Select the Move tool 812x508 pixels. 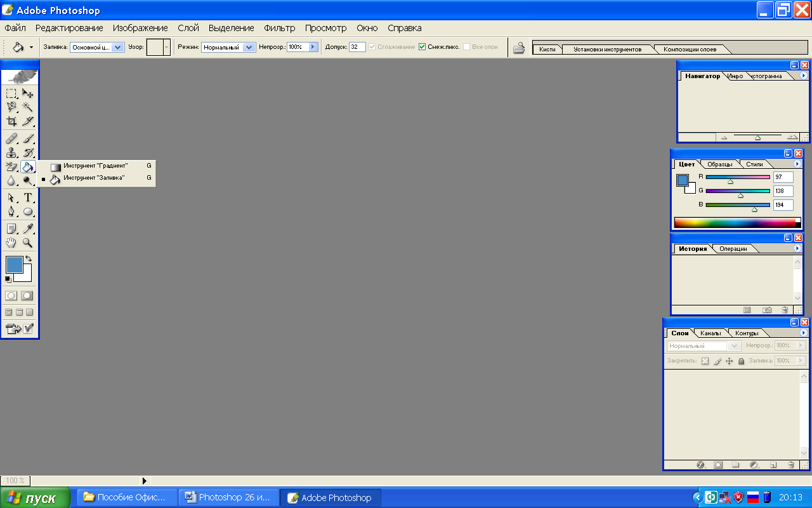28,93
